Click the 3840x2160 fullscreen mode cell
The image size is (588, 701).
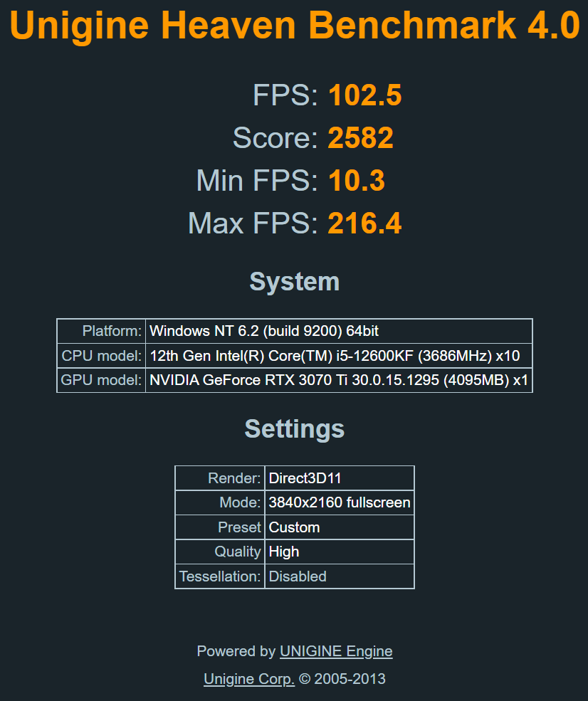pyautogui.click(x=340, y=502)
